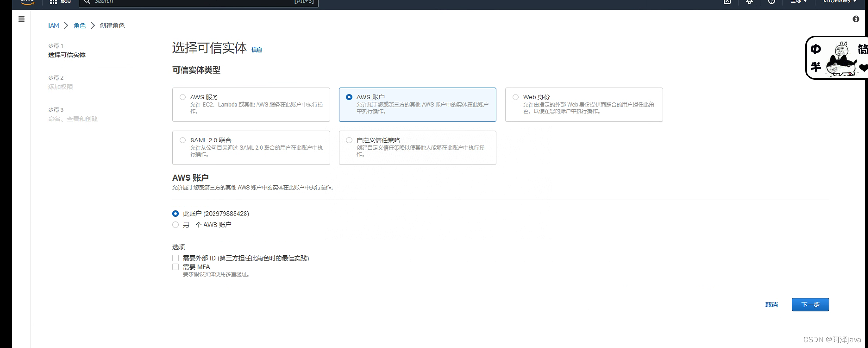The image size is (868, 348).
Task: Select the AWS 账户 trusted entity option
Action: (x=418, y=105)
